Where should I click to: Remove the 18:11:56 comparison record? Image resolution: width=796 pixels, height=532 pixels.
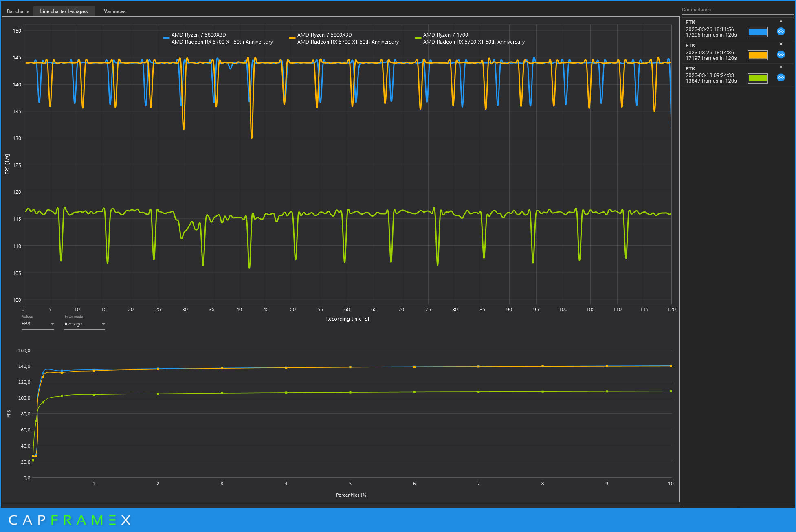coord(781,21)
